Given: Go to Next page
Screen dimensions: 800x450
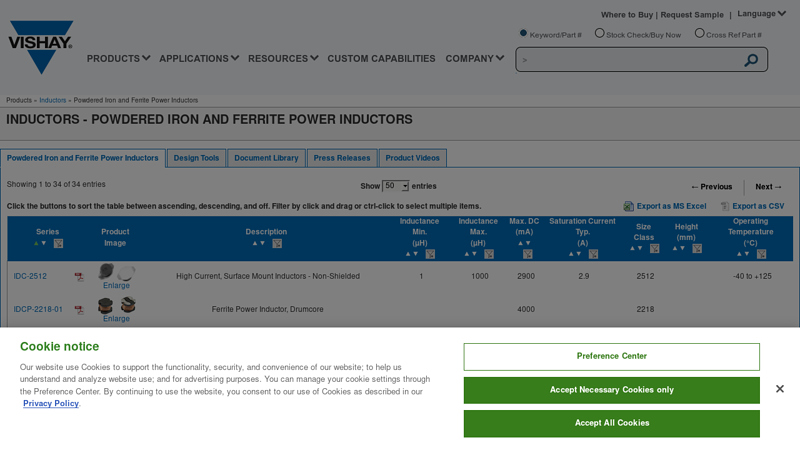Looking at the screenshot, I should (x=768, y=187).
